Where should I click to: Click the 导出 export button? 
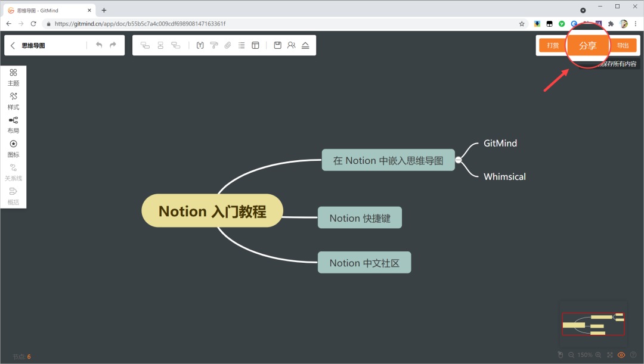click(623, 45)
